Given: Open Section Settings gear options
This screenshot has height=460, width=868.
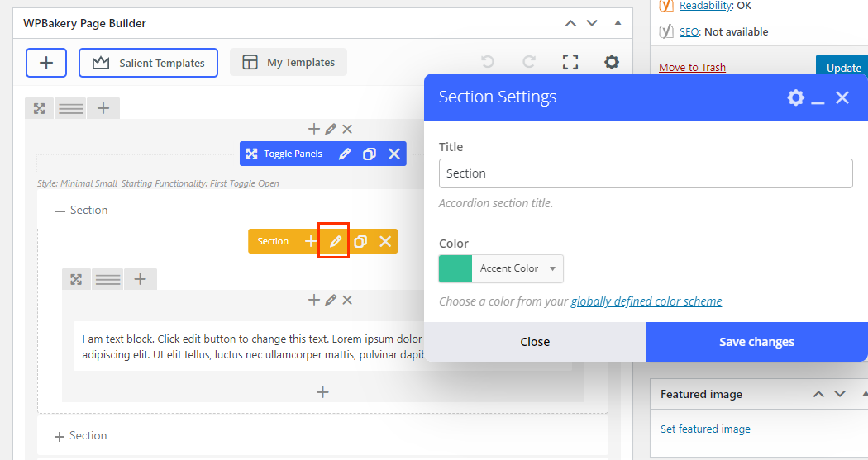Looking at the screenshot, I should point(795,97).
